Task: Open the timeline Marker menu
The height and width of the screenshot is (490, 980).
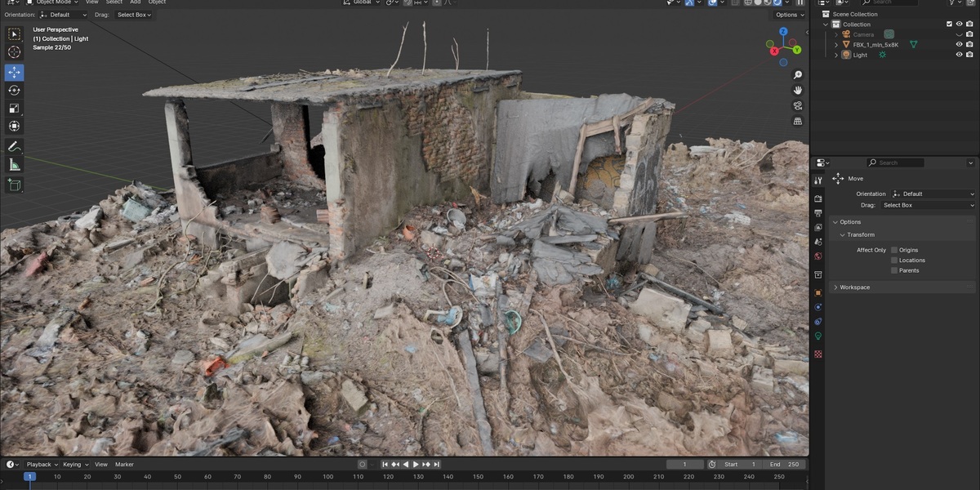Action: tap(124, 464)
